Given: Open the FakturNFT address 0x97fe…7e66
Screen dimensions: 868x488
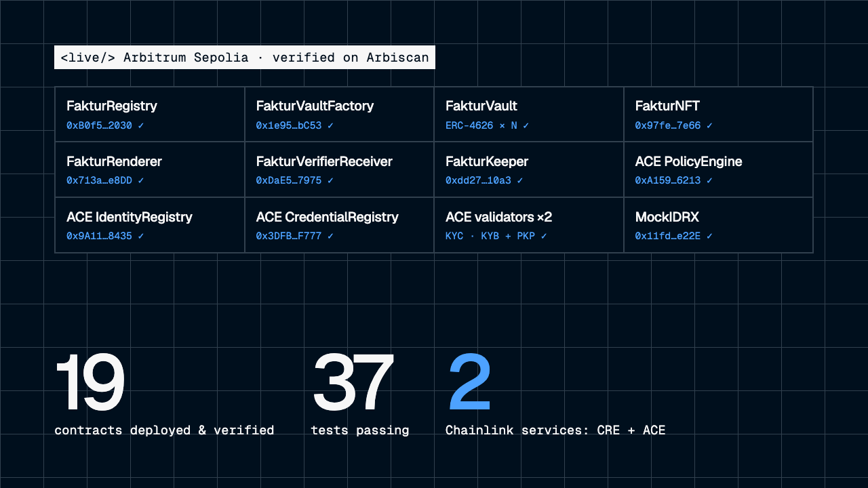Looking at the screenshot, I should tap(674, 126).
